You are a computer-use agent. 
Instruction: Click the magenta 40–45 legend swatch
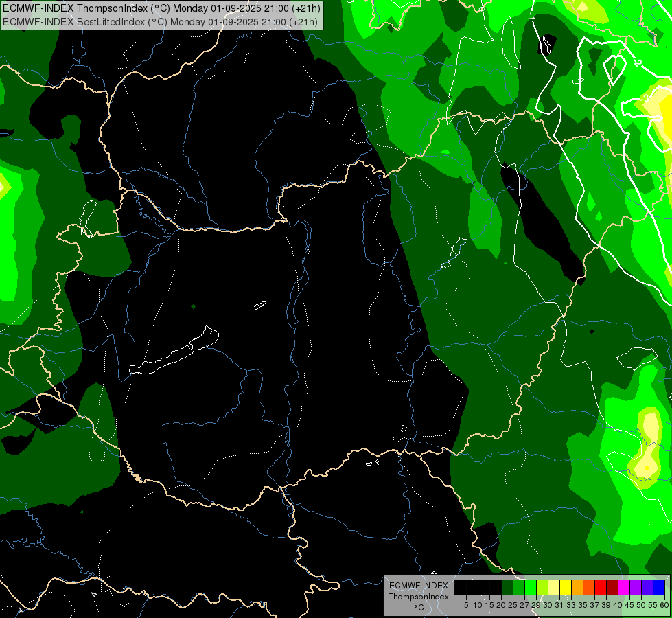tap(624, 587)
